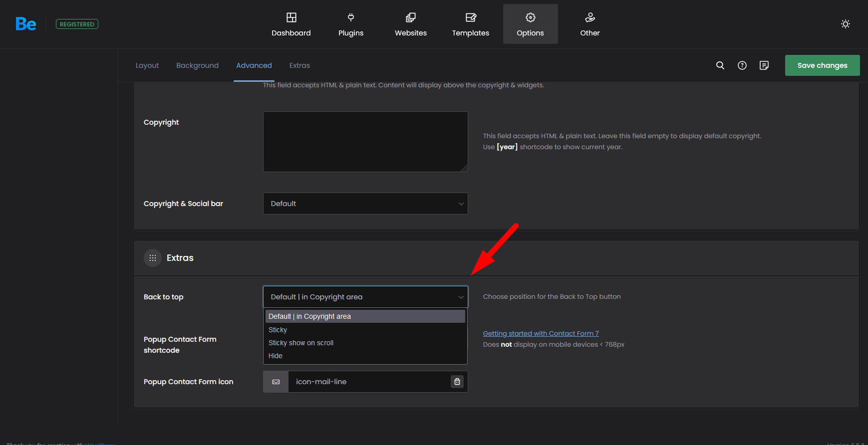Click inside the Copyright text area
The image size is (868, 445).
(365, 142)
